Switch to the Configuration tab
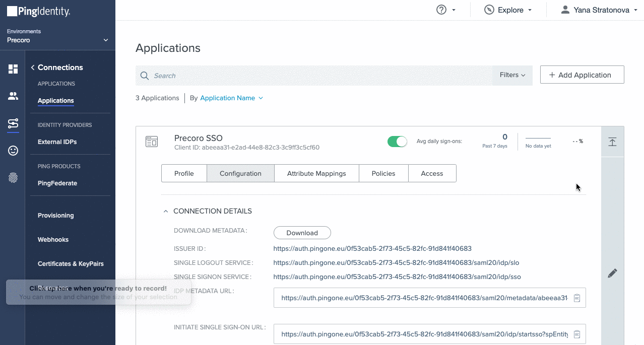This screenshot has width=644, height=345. click(x=240, y=173)
